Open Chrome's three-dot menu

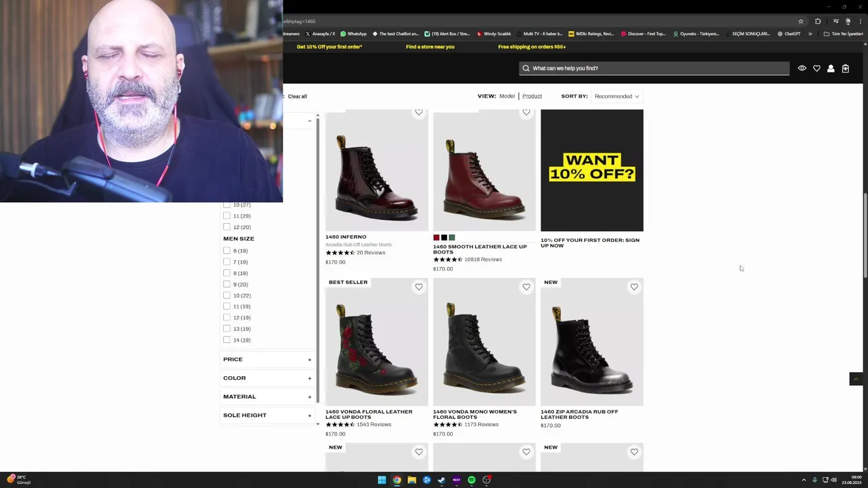pyautogui.click(x=860, y=21)
